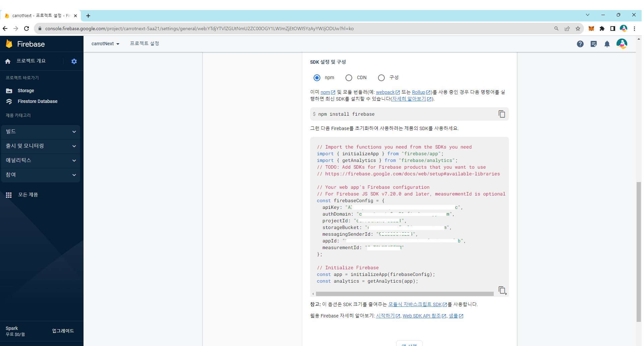Image resolution: width=644 pixels, height=346 pixels.
Task: Open the Web SDK API 참조 link
Action: coord(424,316)
